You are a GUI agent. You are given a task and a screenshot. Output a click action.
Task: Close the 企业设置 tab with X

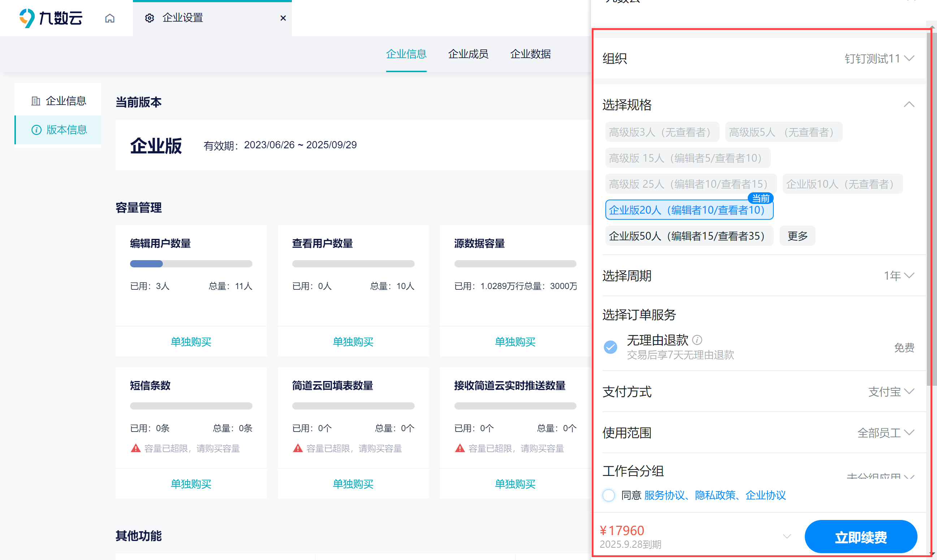pos(283,18)
